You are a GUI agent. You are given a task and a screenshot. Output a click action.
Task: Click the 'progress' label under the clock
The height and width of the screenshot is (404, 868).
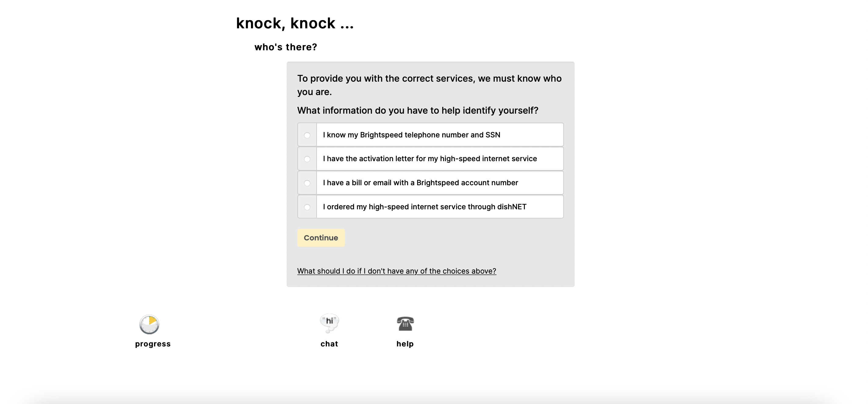(x=152, y=344)
